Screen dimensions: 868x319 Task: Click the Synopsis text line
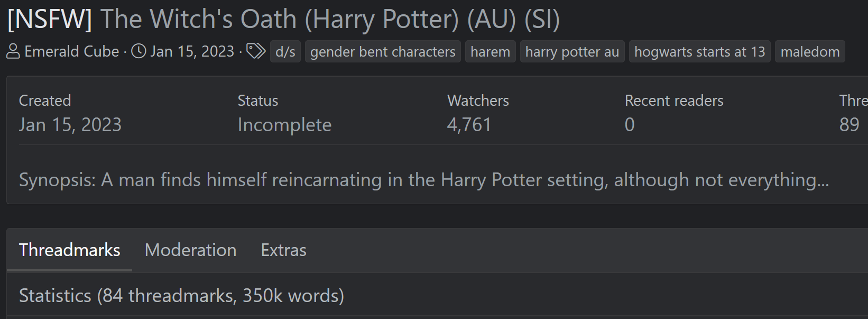point(424,180)
